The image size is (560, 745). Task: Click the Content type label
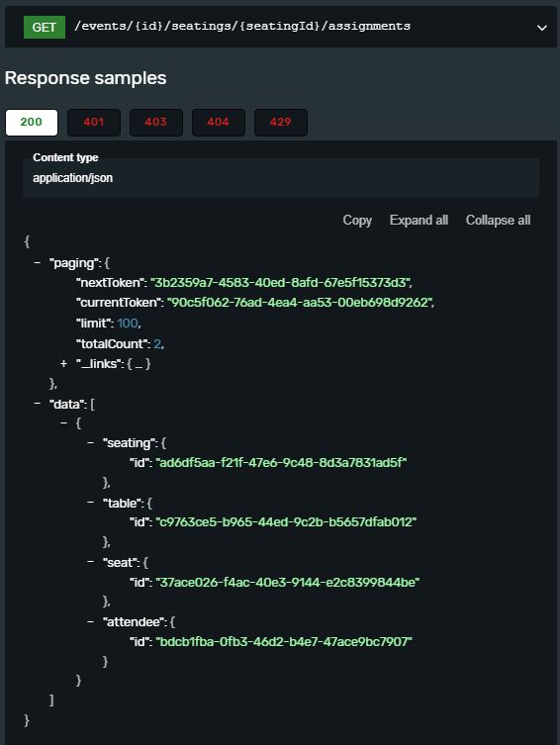coord(65,157)
